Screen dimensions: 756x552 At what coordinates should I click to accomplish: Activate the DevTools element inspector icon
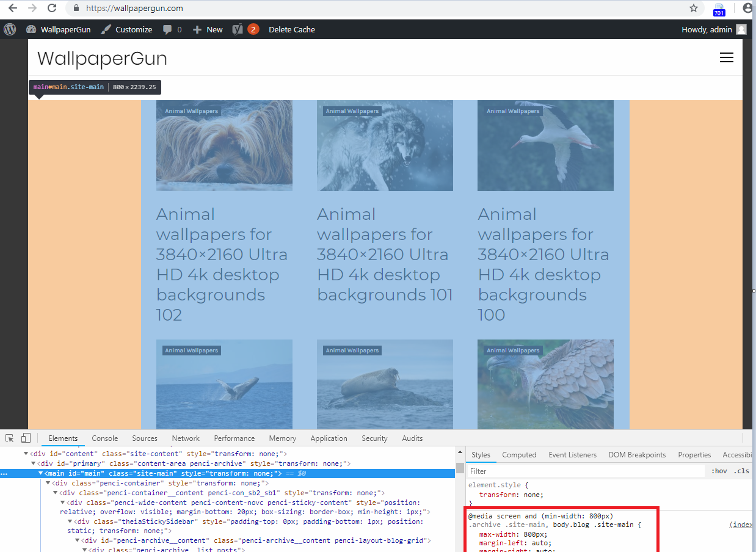tap(10, 438)
